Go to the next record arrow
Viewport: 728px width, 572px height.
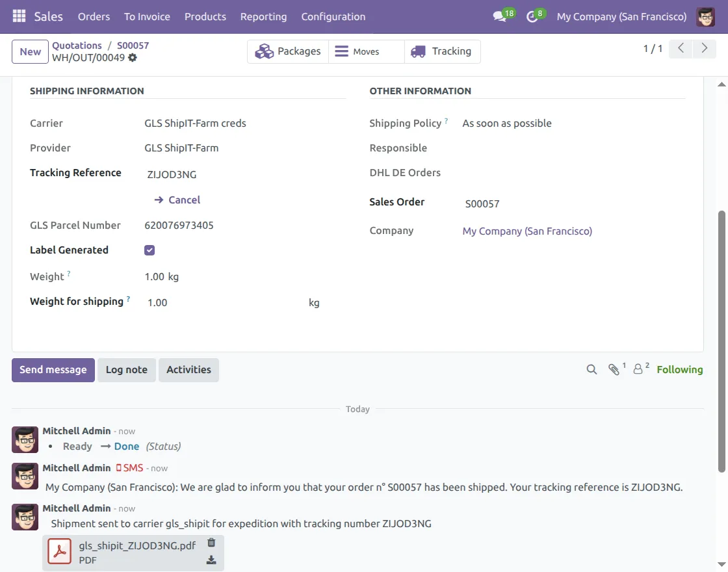click(x=705, y=48)
